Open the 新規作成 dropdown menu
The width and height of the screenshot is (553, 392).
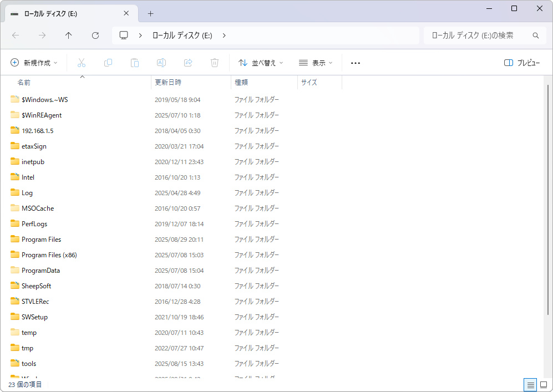[34, 63]
